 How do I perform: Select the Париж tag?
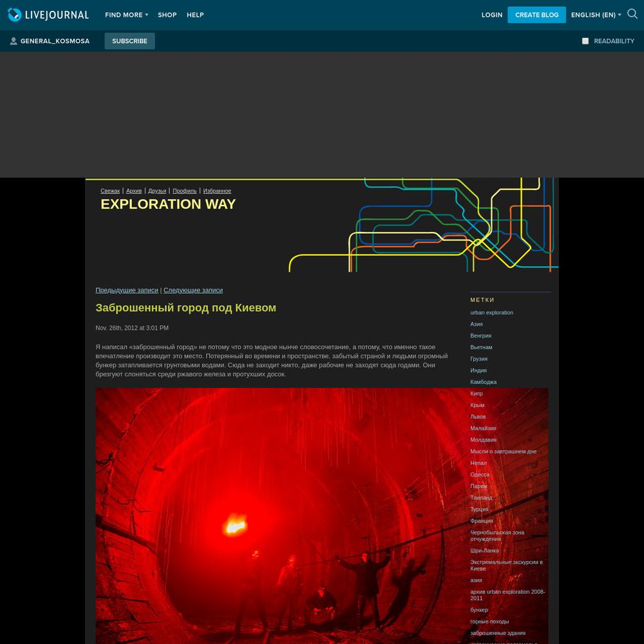(479, 486)
